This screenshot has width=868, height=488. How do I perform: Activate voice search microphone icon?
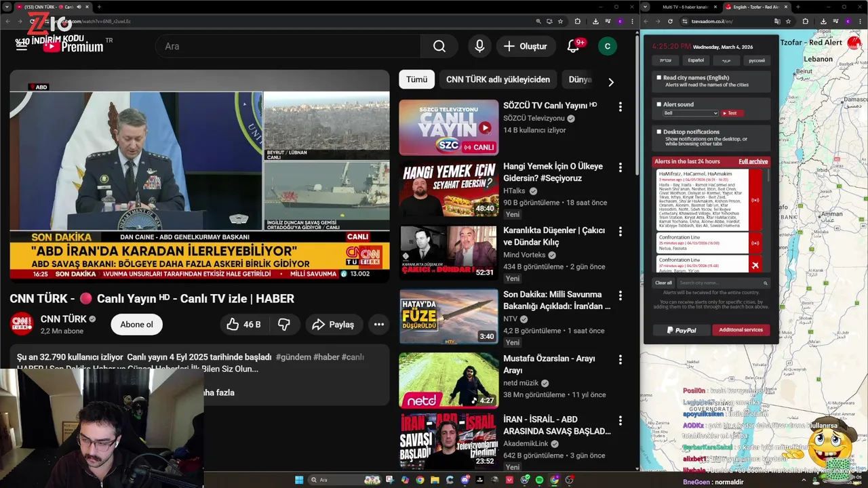[x=479, y=46]
